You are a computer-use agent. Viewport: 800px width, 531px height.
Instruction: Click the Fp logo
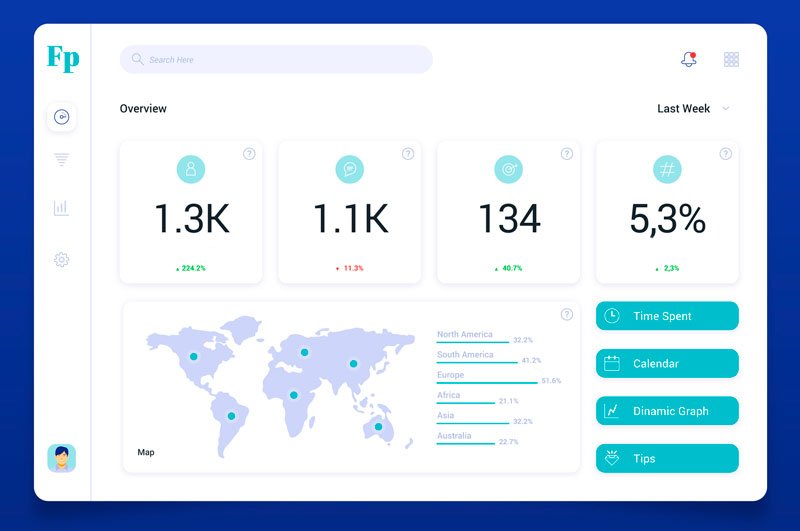click(x=62, y=58)
